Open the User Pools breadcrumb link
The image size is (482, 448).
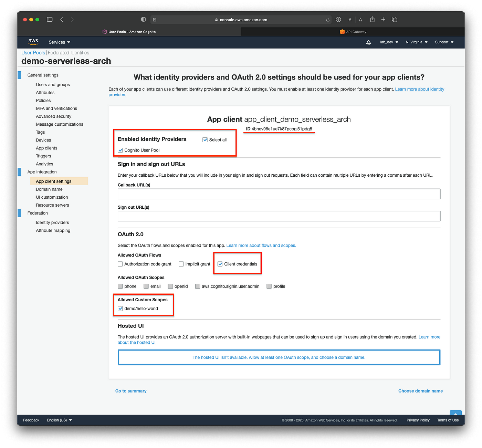click(33, 53)
